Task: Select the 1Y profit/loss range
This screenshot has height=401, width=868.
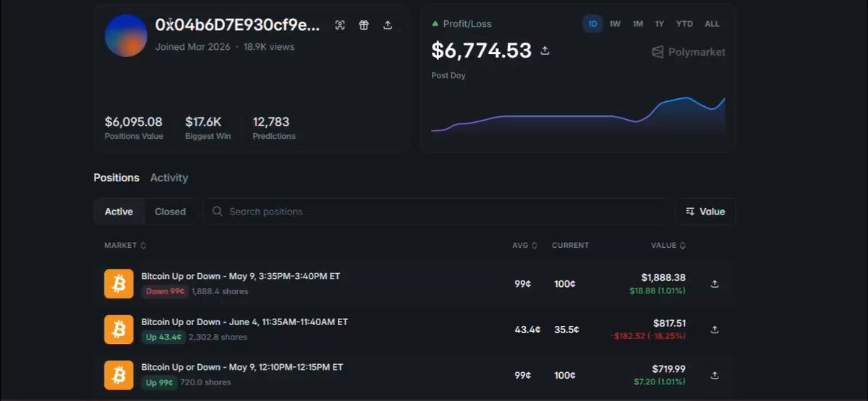Action: coord(660,24)
